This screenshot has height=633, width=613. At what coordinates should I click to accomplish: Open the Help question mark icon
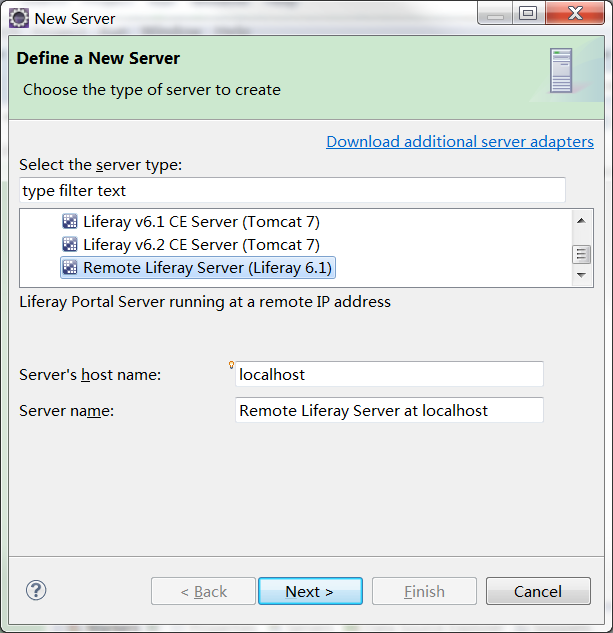tap(36, 590)
